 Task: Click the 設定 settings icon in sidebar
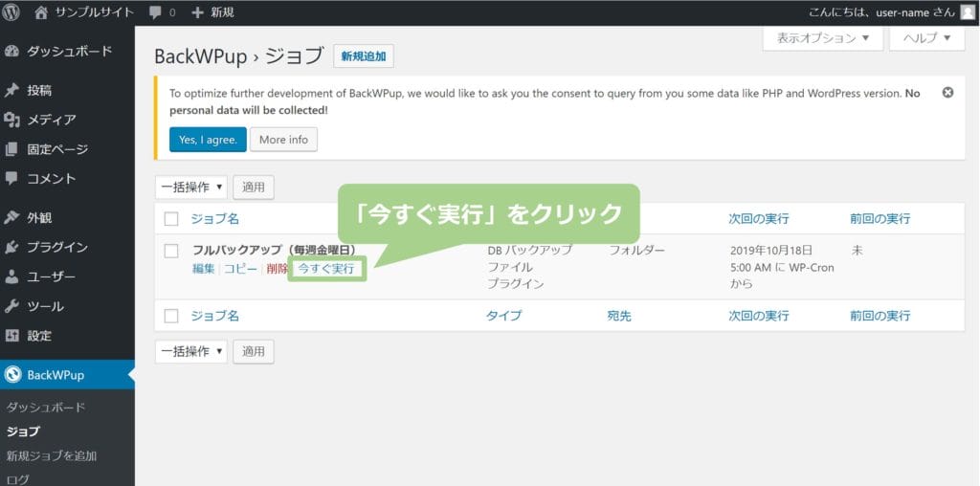click(12, 336)
